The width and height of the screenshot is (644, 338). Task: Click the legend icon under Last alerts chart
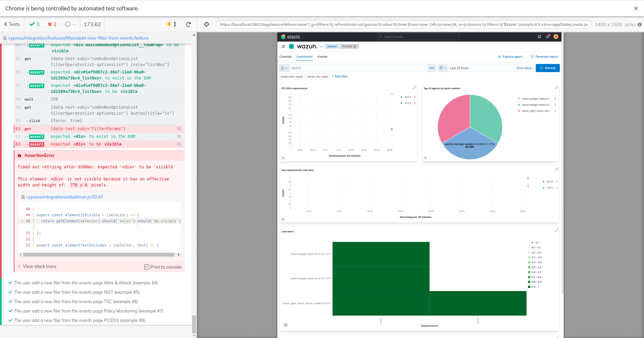pyautogui.click(x=285, y=325)
